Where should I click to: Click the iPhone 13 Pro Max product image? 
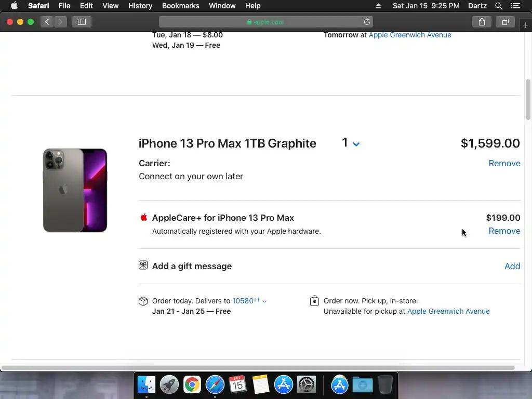[x=75, y=190]
